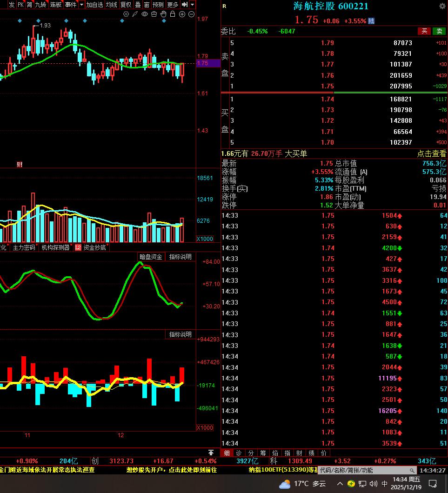Toggle the 预测 forecast option
The width and height of the screenshot is (448, 493).
pos(158,4)
